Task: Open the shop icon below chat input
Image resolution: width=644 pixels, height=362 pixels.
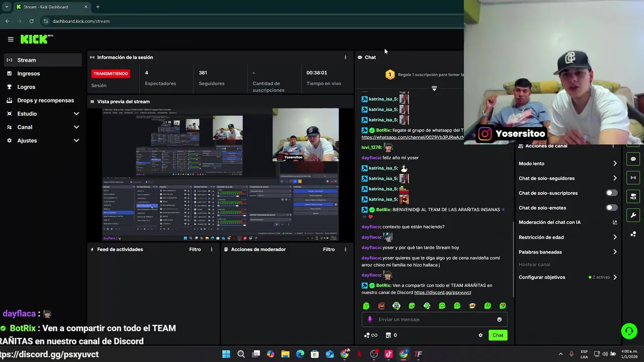Action: (388, 335)
